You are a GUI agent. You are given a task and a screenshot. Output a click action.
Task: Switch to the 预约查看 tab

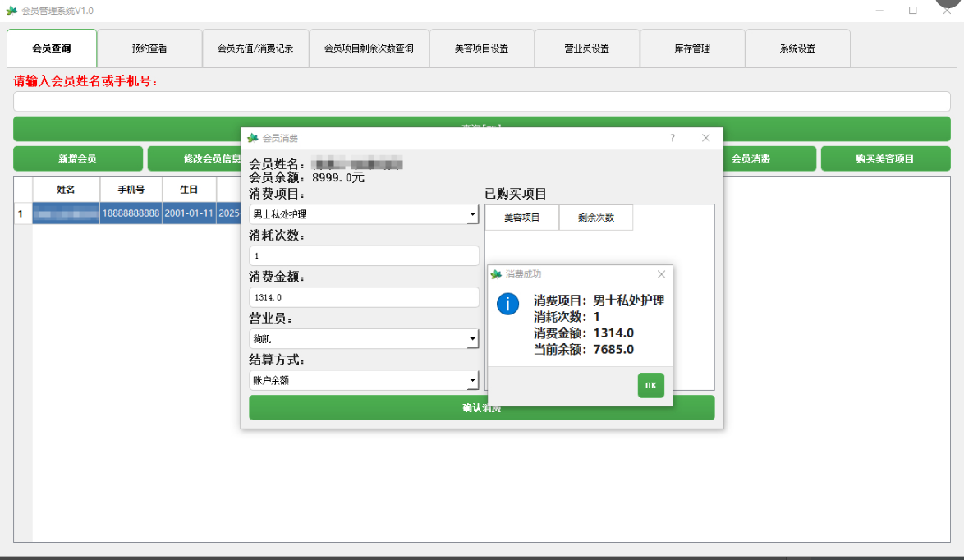[x=149, y=48]
